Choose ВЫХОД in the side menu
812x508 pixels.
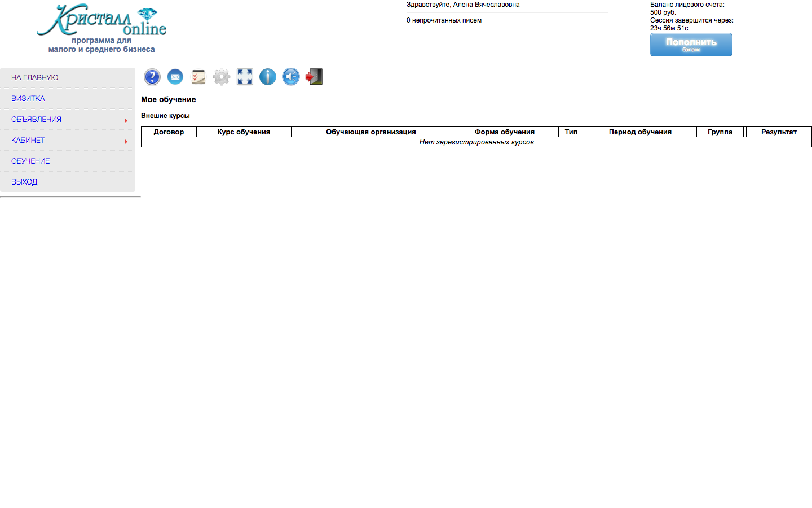[68, 182]
